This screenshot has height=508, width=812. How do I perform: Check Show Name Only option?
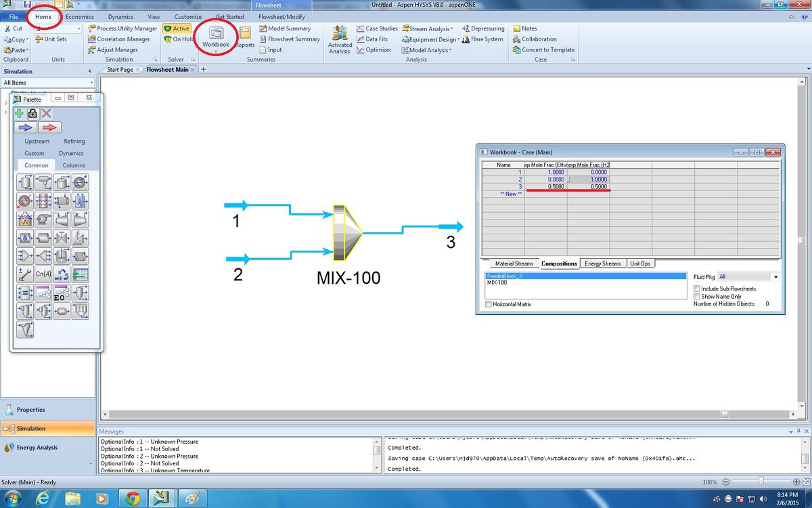click(x=697, y=296)
